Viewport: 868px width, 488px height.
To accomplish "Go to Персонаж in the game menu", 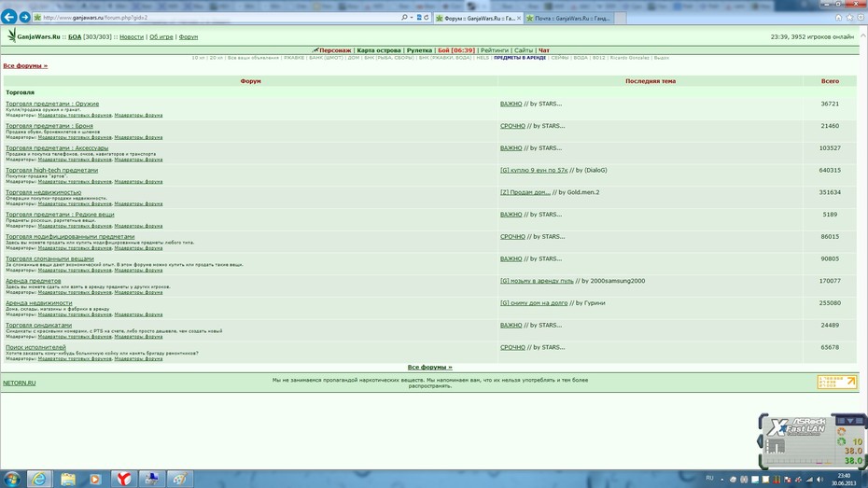I will tap(335, 50).
